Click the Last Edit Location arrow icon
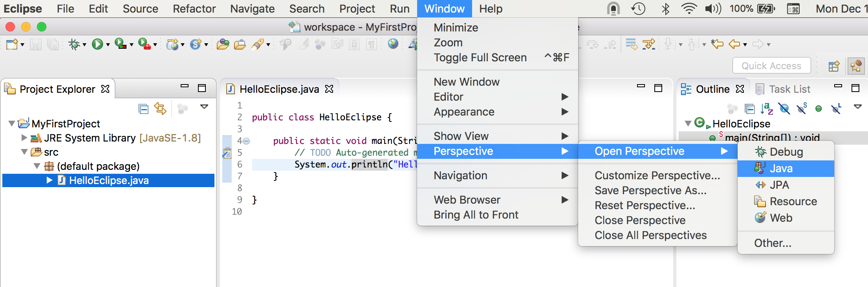This screenshot has height=287, width=868. (717, 44)
